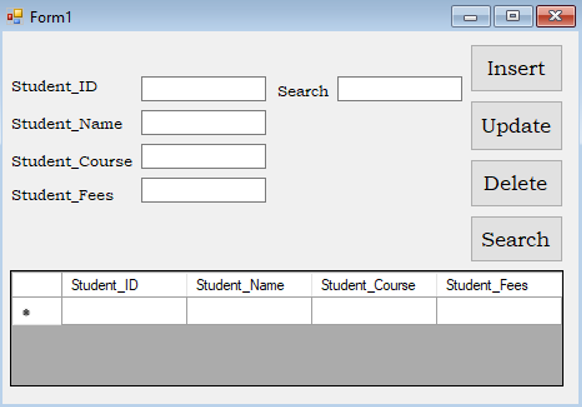The width and height of the screenshot is (582, 407).
Task: Click the Form1 application icon in title bar
Action: pos(15,17)
